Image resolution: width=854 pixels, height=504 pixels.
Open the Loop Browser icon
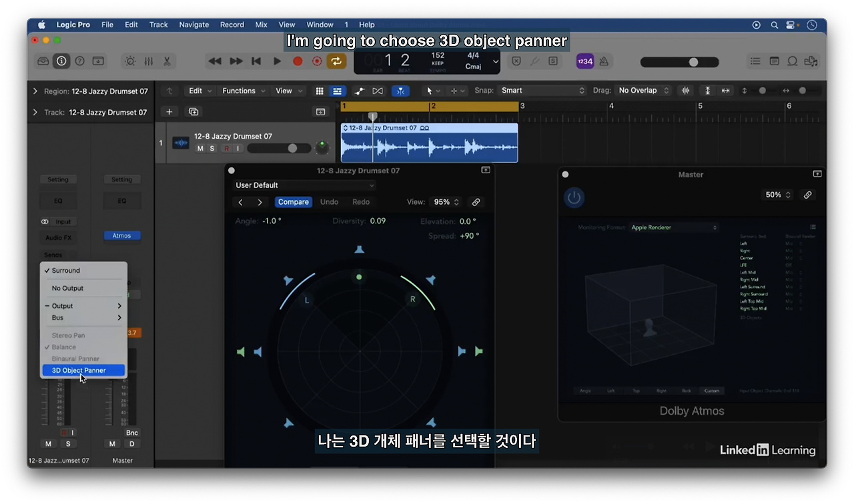(x=793, y=61)
